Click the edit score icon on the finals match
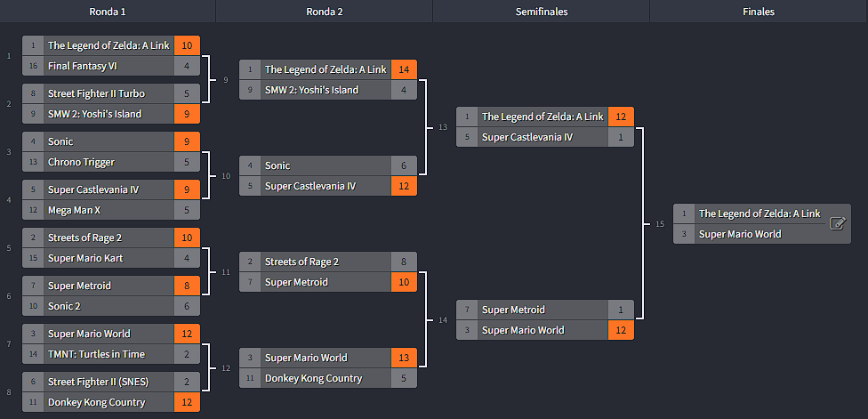 pos(837,223)
